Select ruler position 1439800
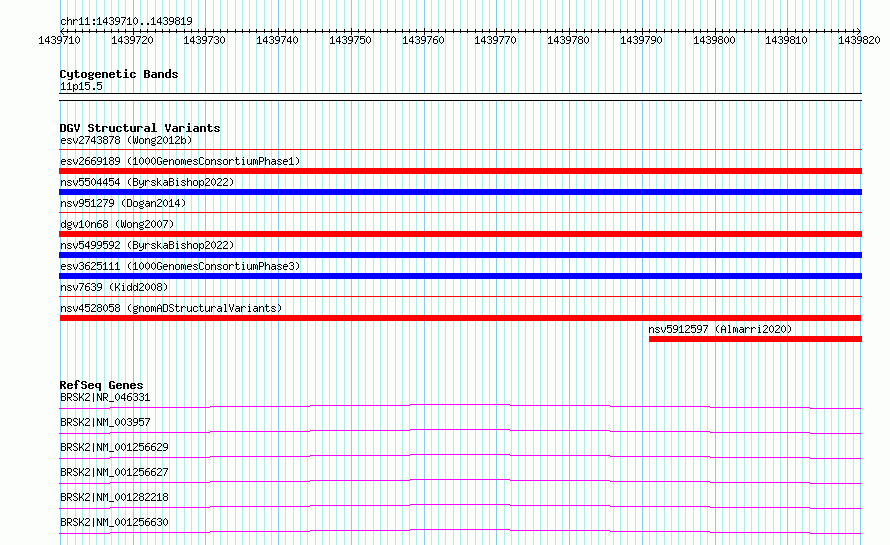The image size is (890, 545). click(x=714, y=40)
